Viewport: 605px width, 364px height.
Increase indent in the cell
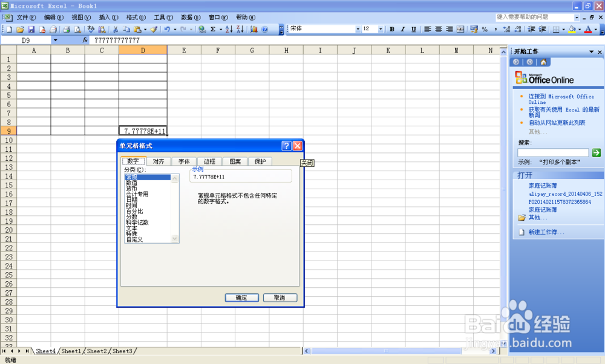[x=542, y=29]
